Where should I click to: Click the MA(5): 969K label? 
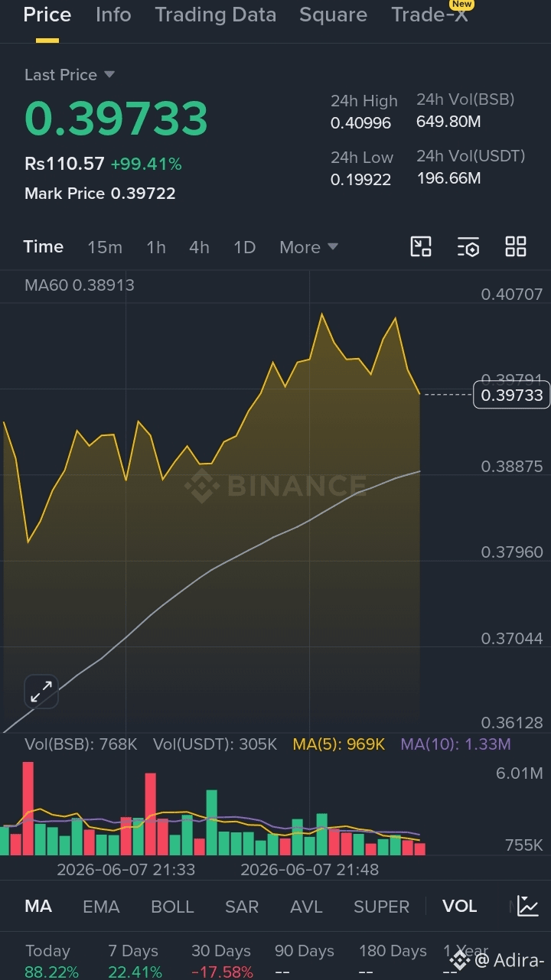click(339, 744)
